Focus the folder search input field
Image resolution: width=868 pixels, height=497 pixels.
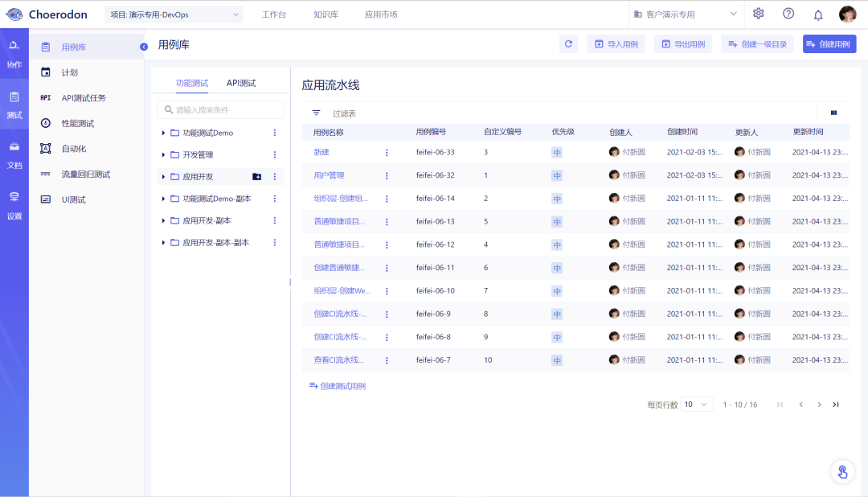click(x=220, y=109)
